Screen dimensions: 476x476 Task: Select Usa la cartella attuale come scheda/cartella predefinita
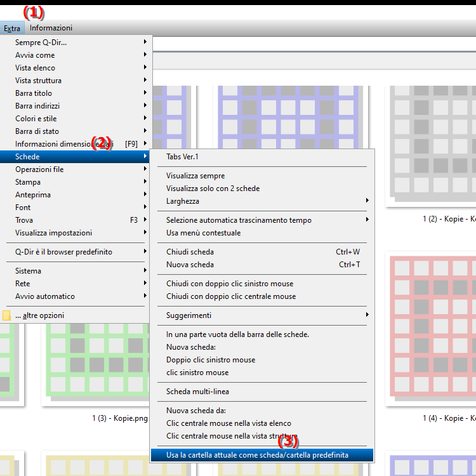262,455
